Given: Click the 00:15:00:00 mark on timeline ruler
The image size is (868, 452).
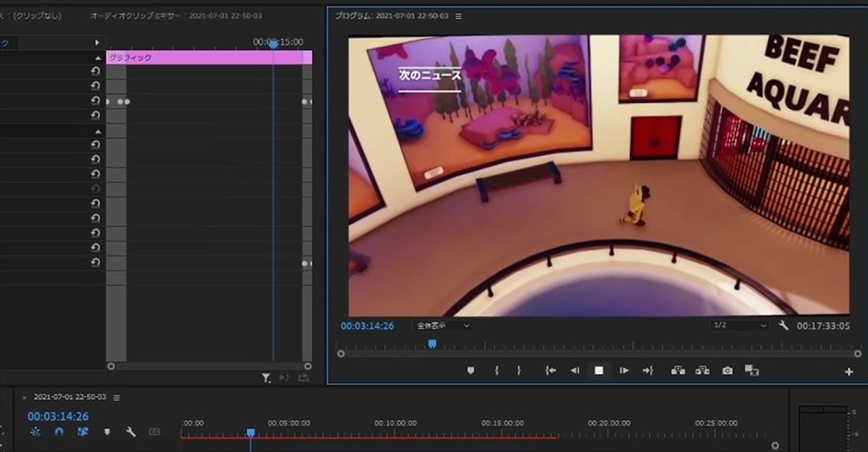Looking at the screenshot, I should tap(503, 423).
